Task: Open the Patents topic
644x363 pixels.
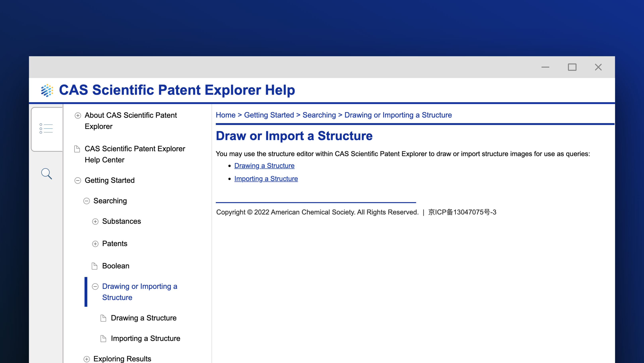Action: tap(115, 244)
